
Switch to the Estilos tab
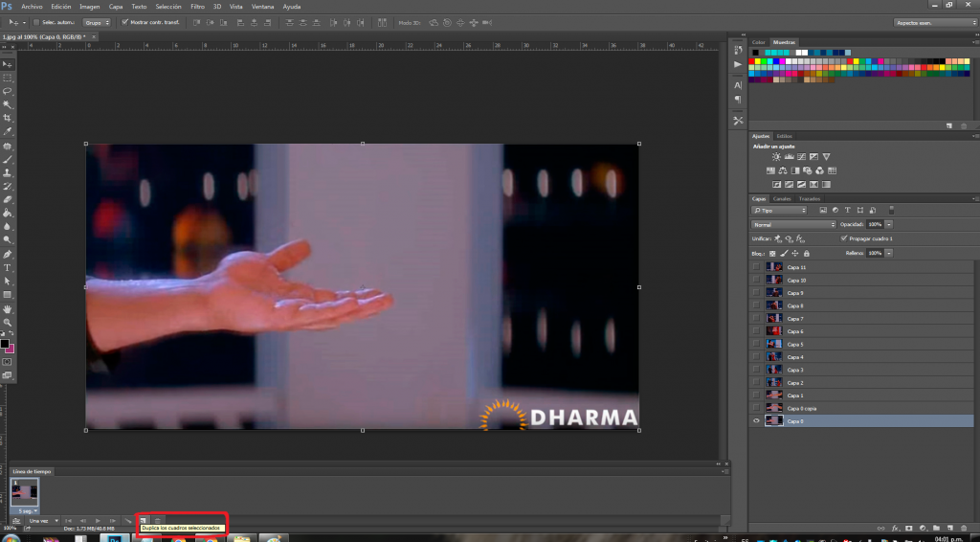click(785, 136)
